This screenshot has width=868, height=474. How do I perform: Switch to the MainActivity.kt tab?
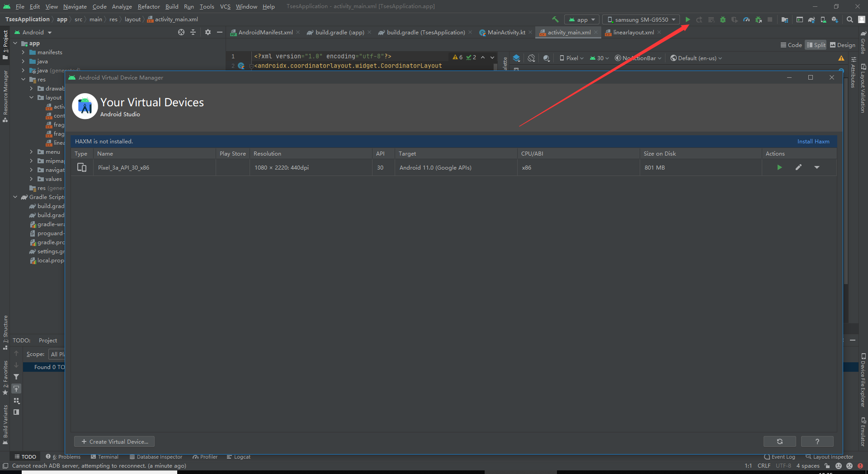pyautogui.click(x=506, y=32)
